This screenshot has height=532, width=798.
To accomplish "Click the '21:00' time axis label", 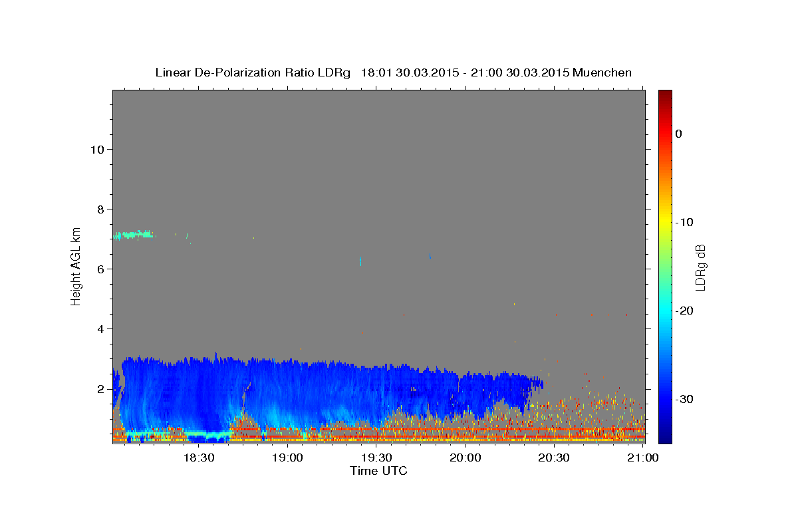I will (644, 458).
